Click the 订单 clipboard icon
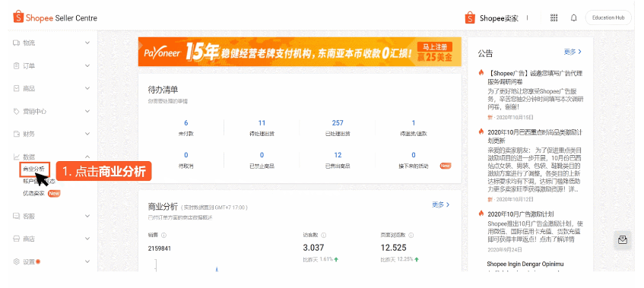The image size is (644, 288). coord(17,65)
